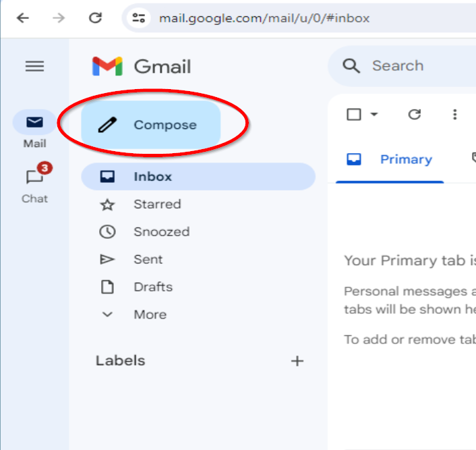Open the Mail section icon

[34, 123]
